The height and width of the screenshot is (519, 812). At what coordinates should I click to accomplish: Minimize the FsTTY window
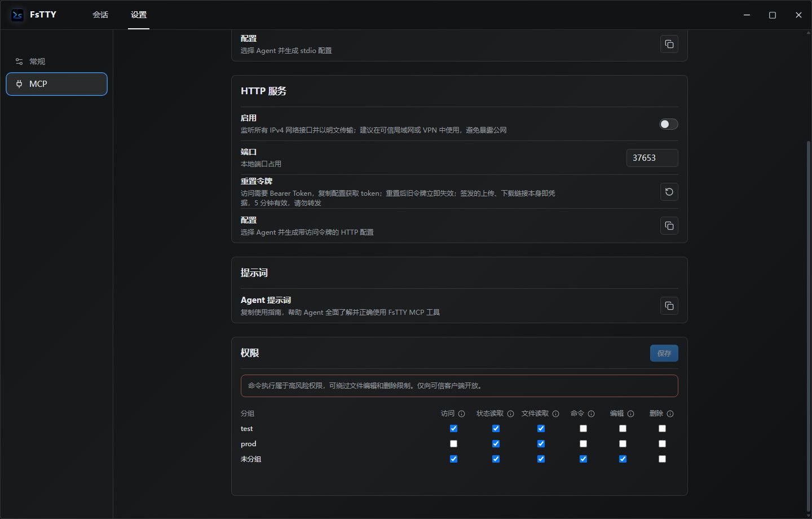coord(747,15)
